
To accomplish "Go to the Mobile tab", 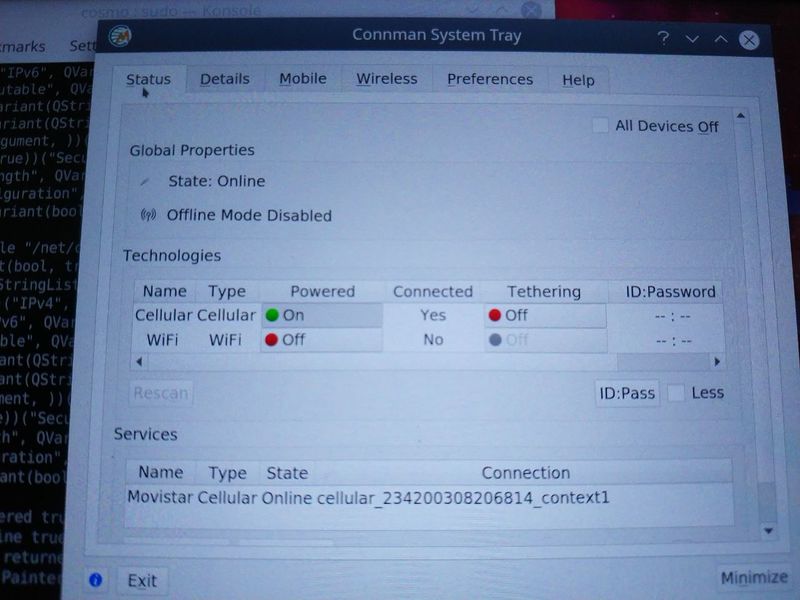I will [x=302, y=79].
